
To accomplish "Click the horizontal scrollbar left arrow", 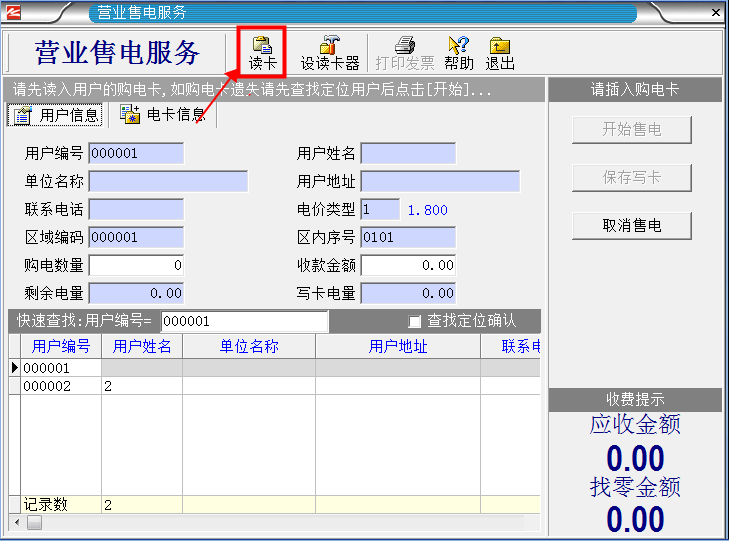I will 16,523.
